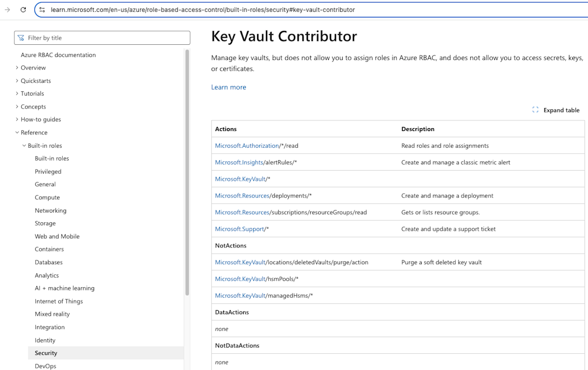The image size is (588, 370).
Task: Open the Built-in roles child page
Action: coord(52,158)
